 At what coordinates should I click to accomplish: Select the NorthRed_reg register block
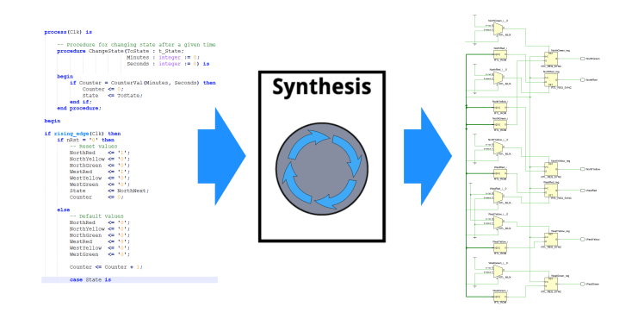click(x=551, y=79)
